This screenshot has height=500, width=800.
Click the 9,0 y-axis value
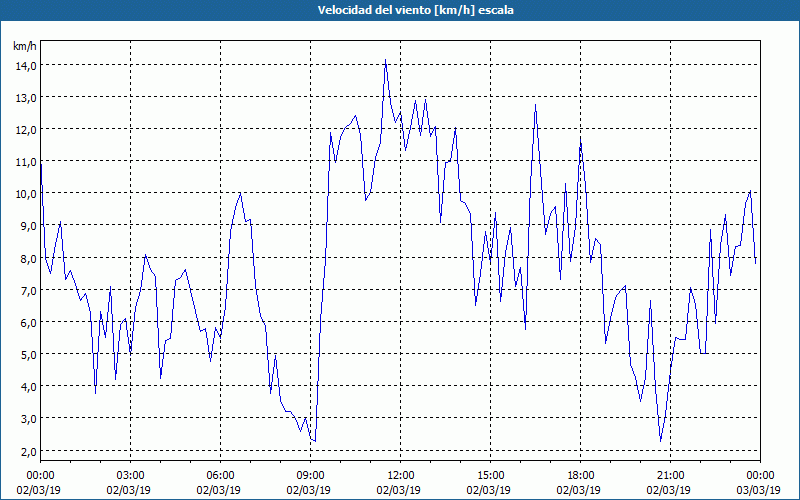coord(29,226)
